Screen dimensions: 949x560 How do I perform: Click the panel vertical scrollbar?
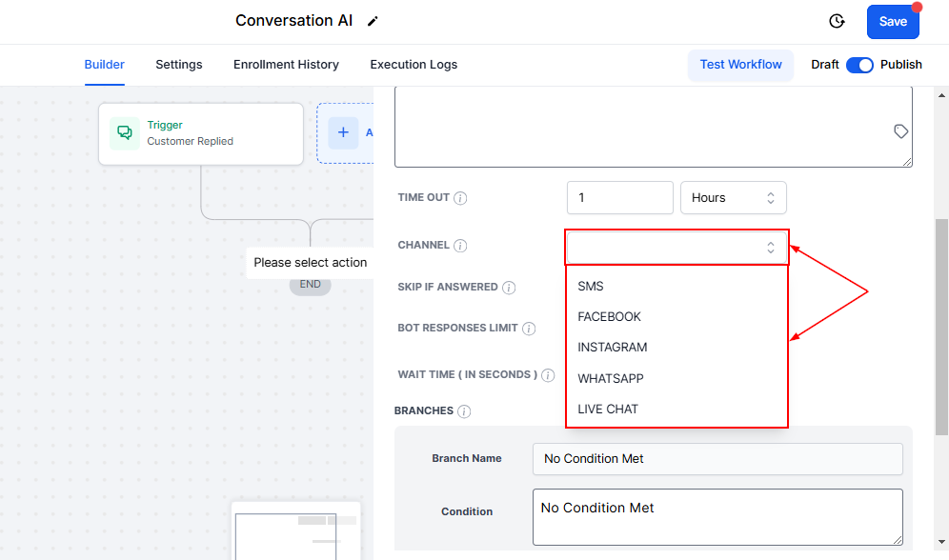click(941, 327)
